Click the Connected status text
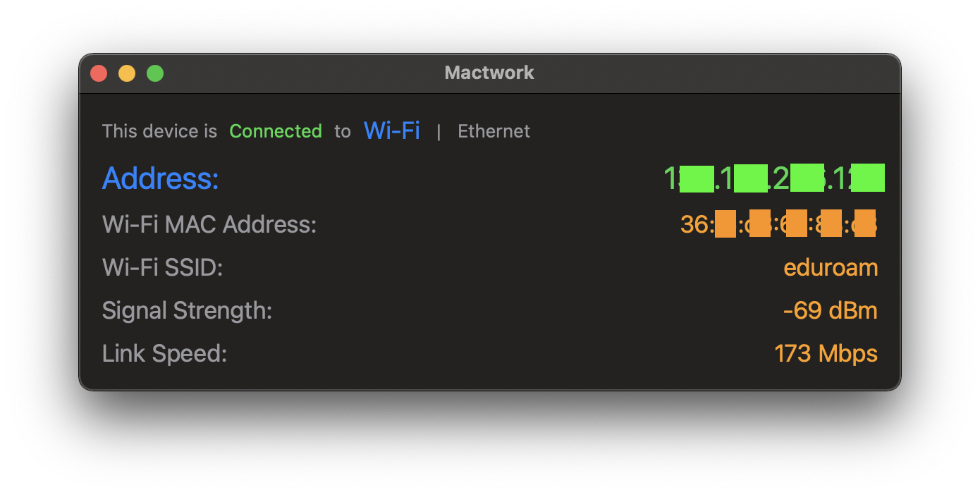This screenshot has height=495, width=980. 276,130
